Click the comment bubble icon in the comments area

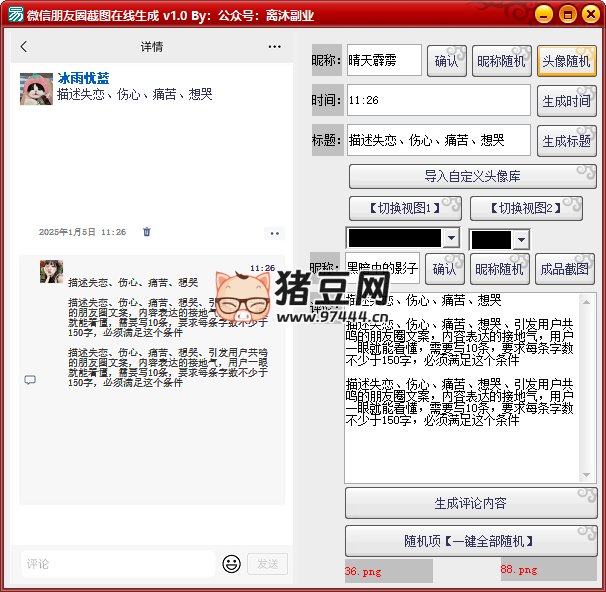pos(30,380)
